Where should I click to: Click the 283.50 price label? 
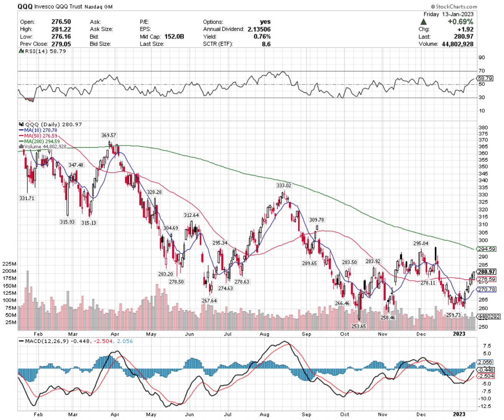coord(350,263)
